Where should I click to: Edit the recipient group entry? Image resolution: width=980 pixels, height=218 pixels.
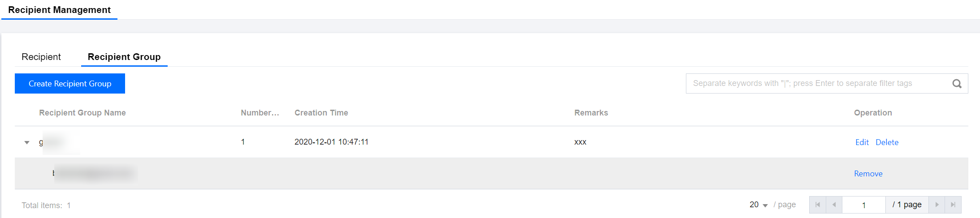(x=862, y=142)
